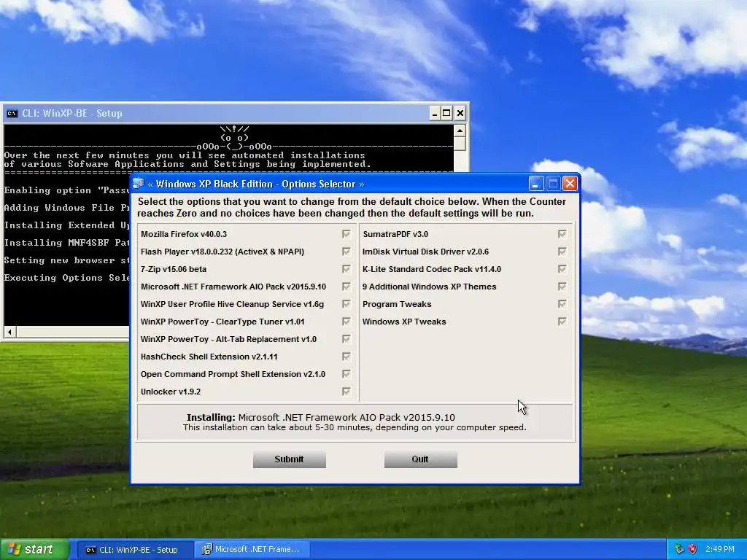The height and width of the screenshot is (560, 747).
Task: Toggle User Profile Hive Cleanup Service checkbox
Action: click(x=347, y=304)
